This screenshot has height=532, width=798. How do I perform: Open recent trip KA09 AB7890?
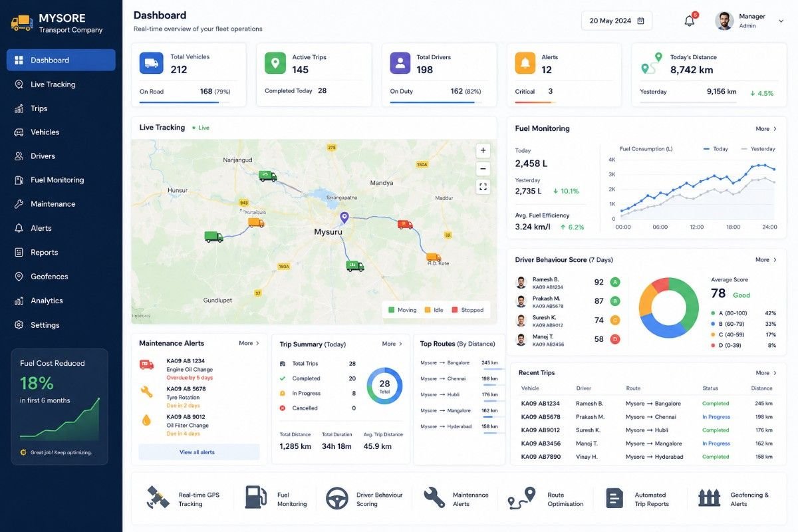click(648, 457)
